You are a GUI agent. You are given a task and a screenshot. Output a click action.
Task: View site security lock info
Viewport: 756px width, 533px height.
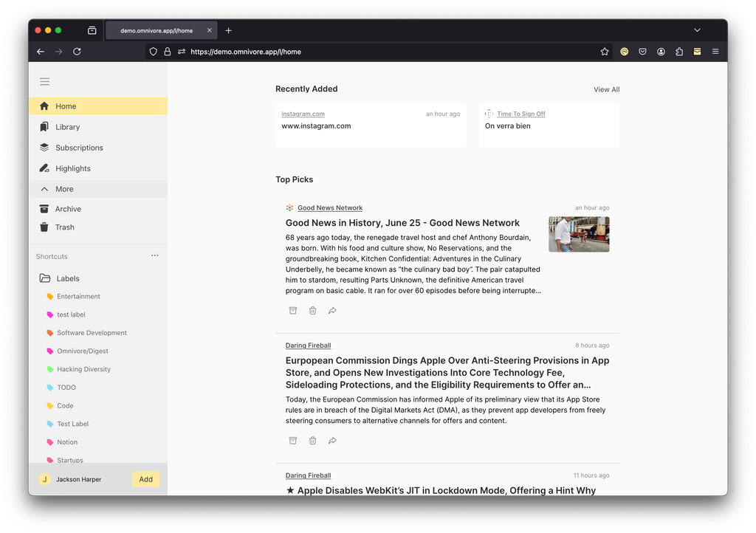click(x=168, y=52)
